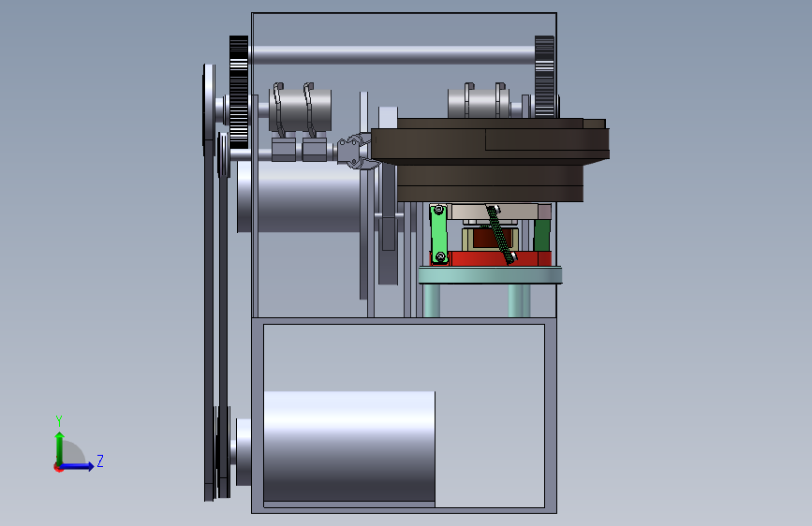Select the red base block under the spring
This screenshot has height=526, width=812.
coord(492,258)
